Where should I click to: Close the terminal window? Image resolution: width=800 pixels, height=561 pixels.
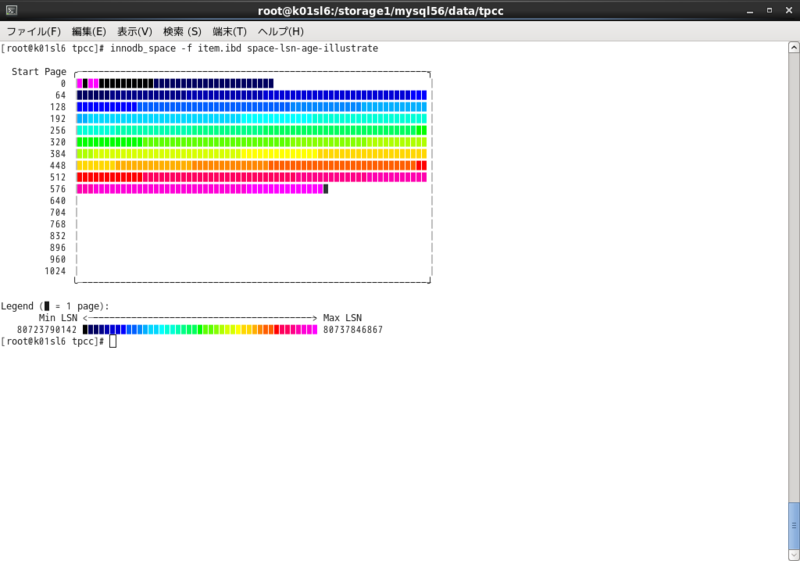click(x=789, y=11)
